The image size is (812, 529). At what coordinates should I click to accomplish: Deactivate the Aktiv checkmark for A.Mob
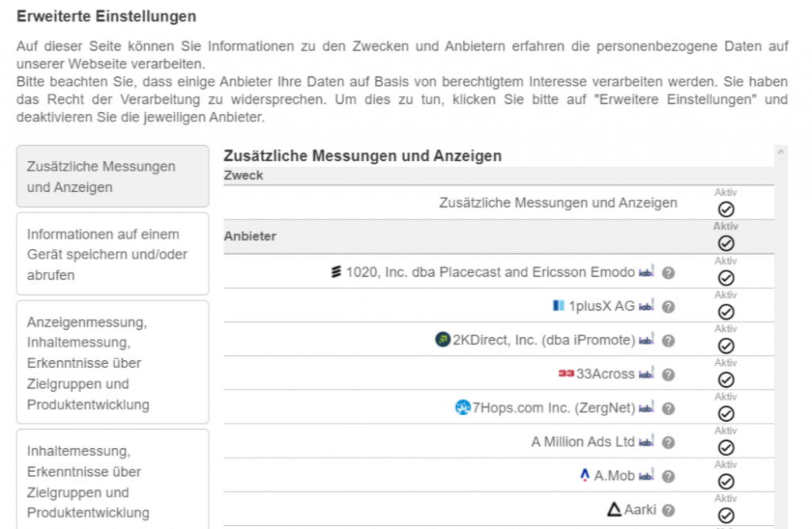click(x=726, y=481)
